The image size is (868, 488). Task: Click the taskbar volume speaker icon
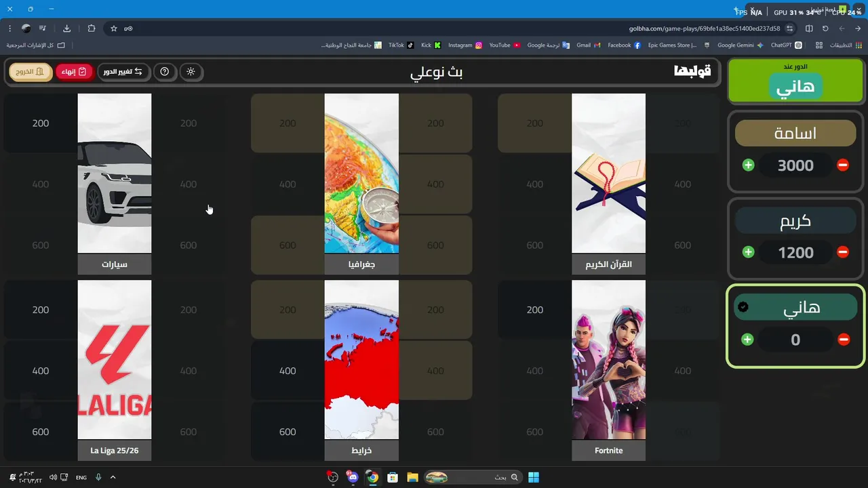(54, 477)
